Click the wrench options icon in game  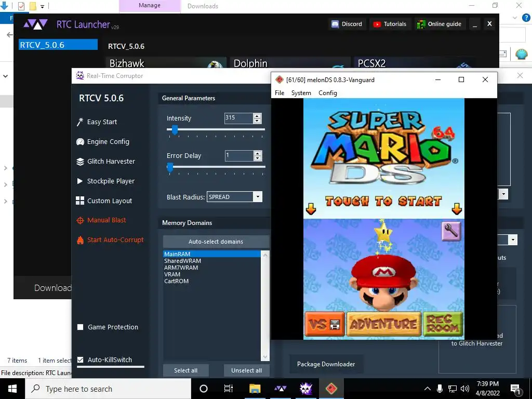[x=451, y=231]
